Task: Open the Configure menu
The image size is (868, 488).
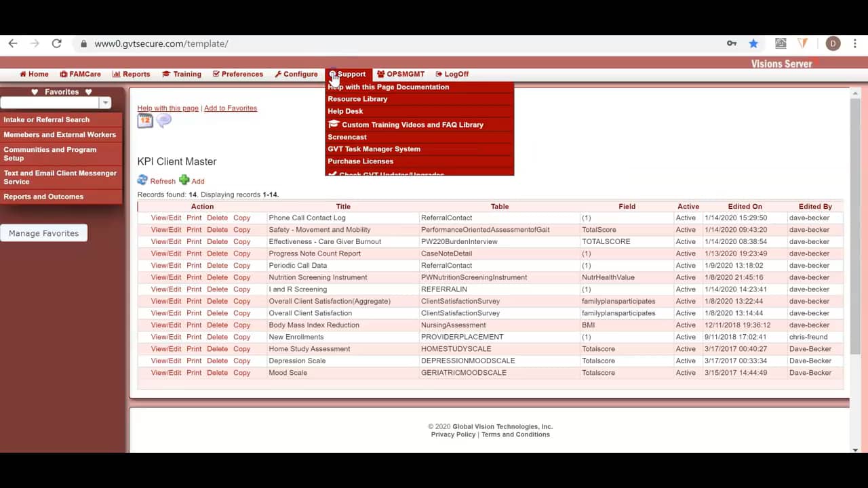Action: (296, 74)
